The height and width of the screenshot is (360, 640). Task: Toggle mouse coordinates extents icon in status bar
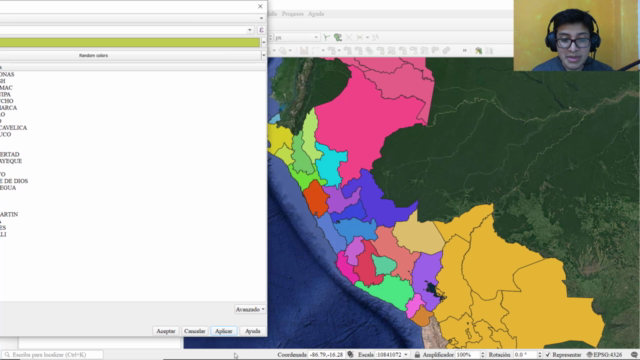350,355
